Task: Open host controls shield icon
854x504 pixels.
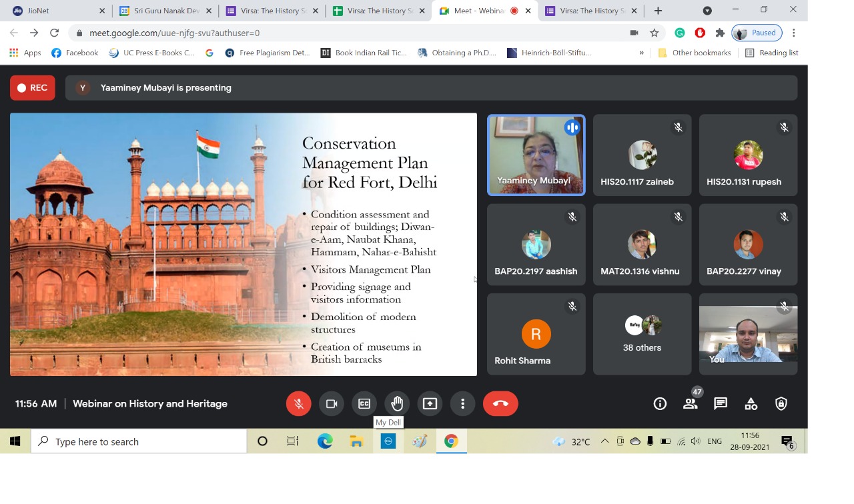Action: coord(781,404)
